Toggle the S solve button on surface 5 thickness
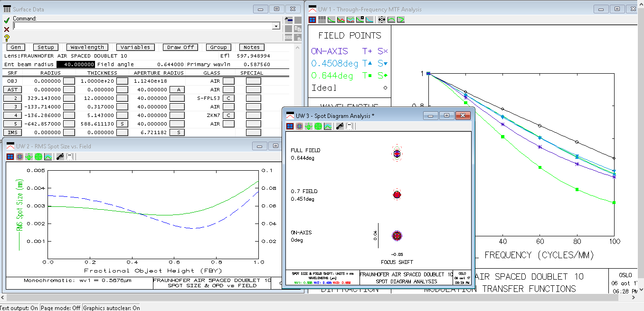644x311 pixels. click(123, 124)
